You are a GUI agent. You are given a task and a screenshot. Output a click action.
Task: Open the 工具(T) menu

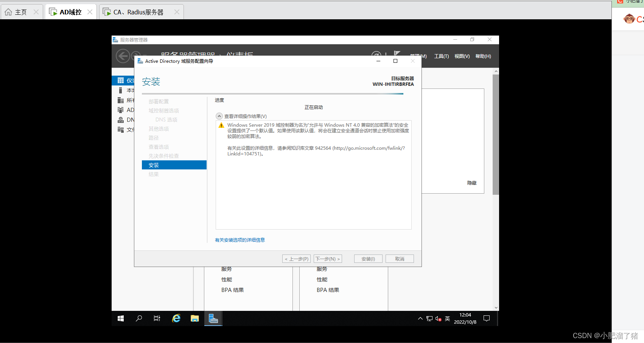[442, 56]
